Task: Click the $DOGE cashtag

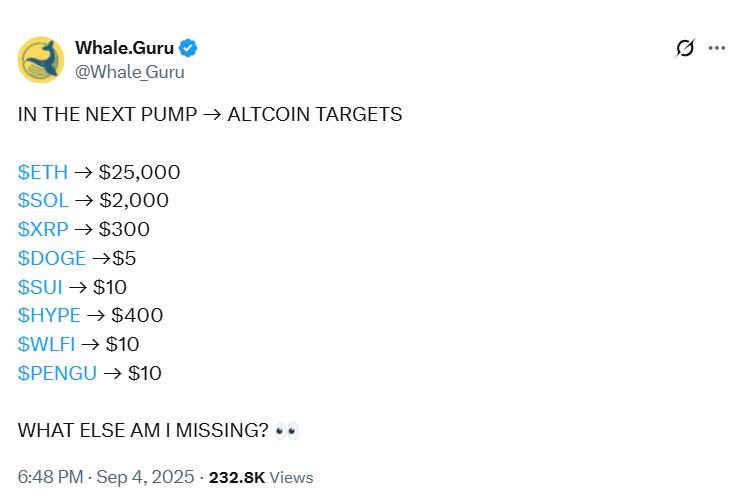Action: tap(52, 258)
